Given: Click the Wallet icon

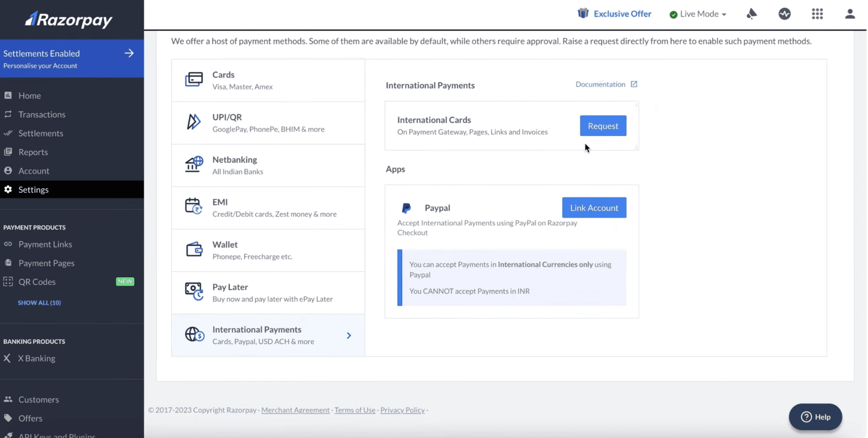Looking at the screenshot, I should (194, 249).
